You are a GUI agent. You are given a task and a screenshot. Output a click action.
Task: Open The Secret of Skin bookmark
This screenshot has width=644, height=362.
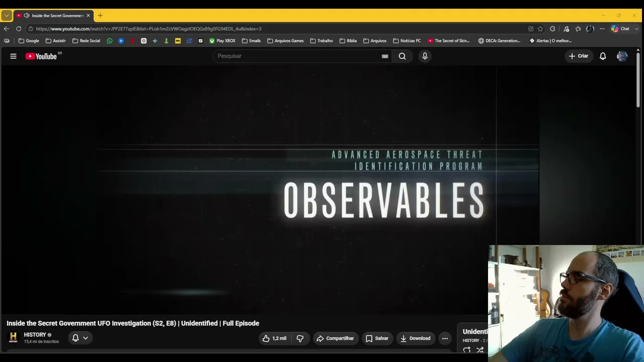[x=449, y=41]
